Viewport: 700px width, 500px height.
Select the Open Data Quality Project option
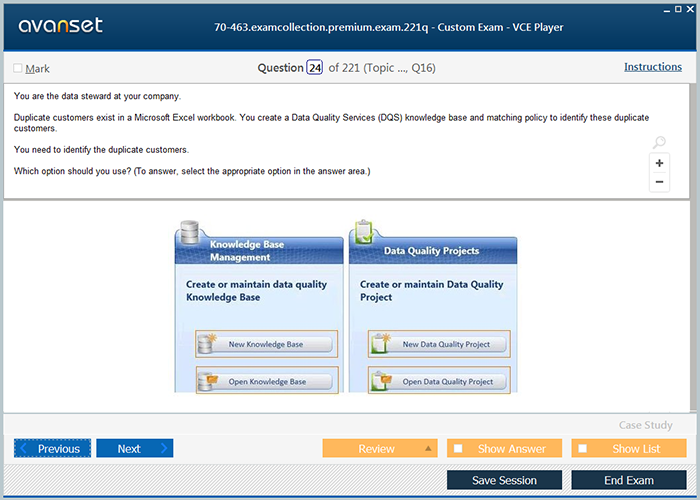439,380
